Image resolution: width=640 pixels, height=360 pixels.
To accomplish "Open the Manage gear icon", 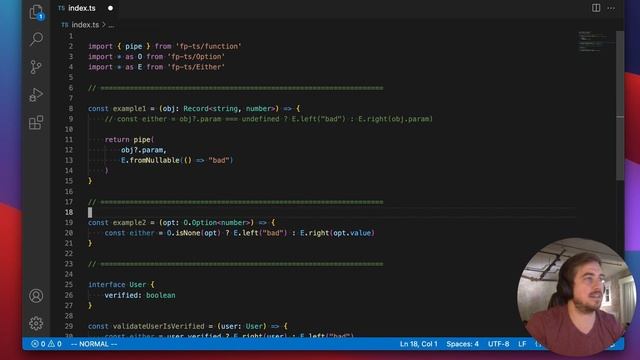I will (x=36, y=323).
